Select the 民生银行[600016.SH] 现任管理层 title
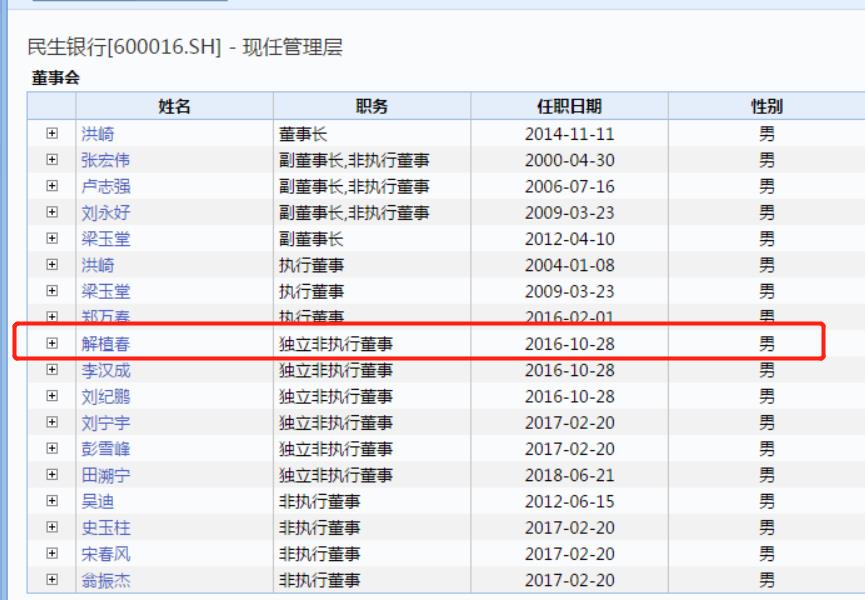This screenshot has height=600, width=865. (x=185, y=47)
